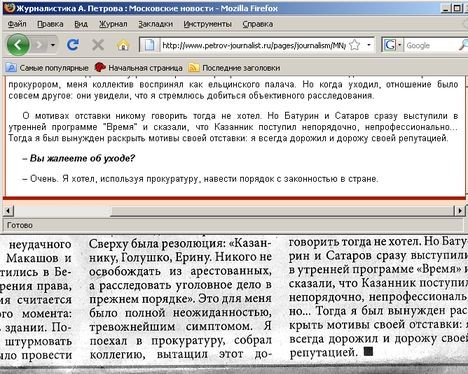Screen dimensions: 468x374
Task: Minimize the Firefox window
Action: pos(445,8)
